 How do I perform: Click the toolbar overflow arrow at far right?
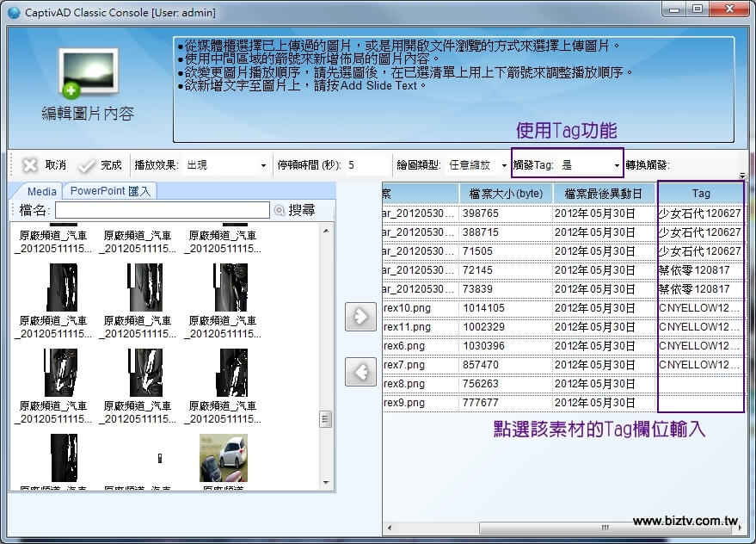(x=742, y=175)
